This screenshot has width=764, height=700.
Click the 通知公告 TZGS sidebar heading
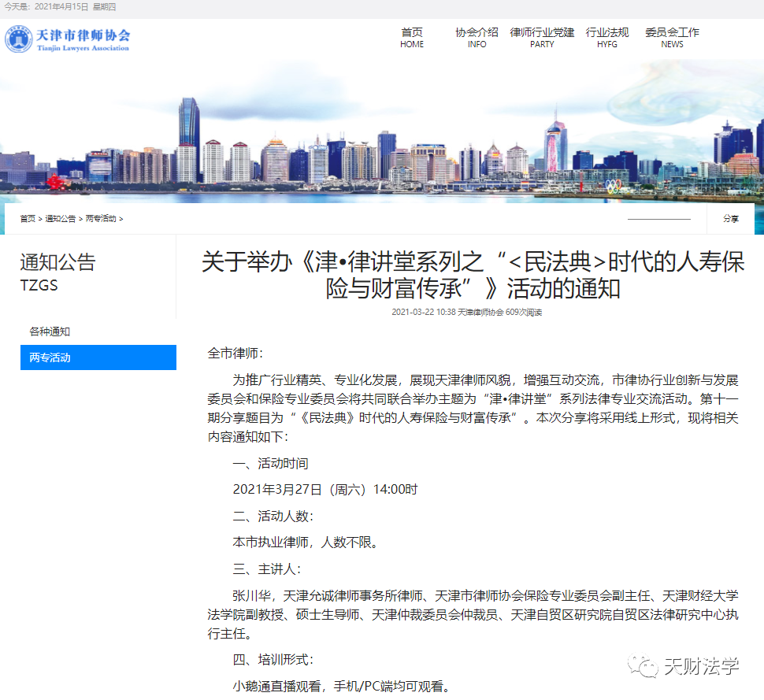point(57,272)
